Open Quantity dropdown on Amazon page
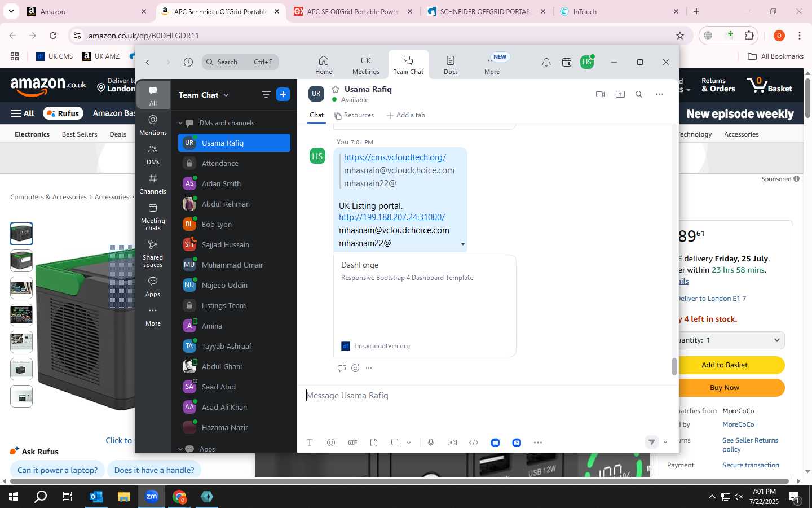This screenshot has height=508, width=812. [729, 340]
